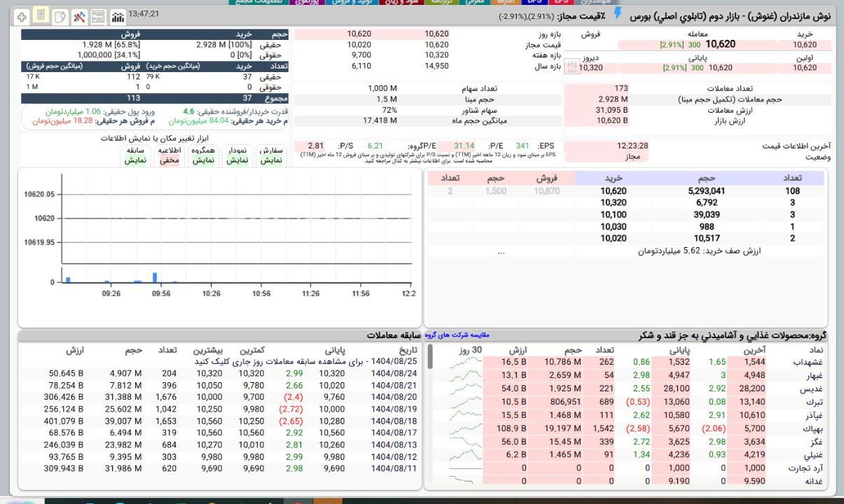The image size is (844, 504).
Task: Click the 1404/08/24 trade history row
Action: (394, 373)
